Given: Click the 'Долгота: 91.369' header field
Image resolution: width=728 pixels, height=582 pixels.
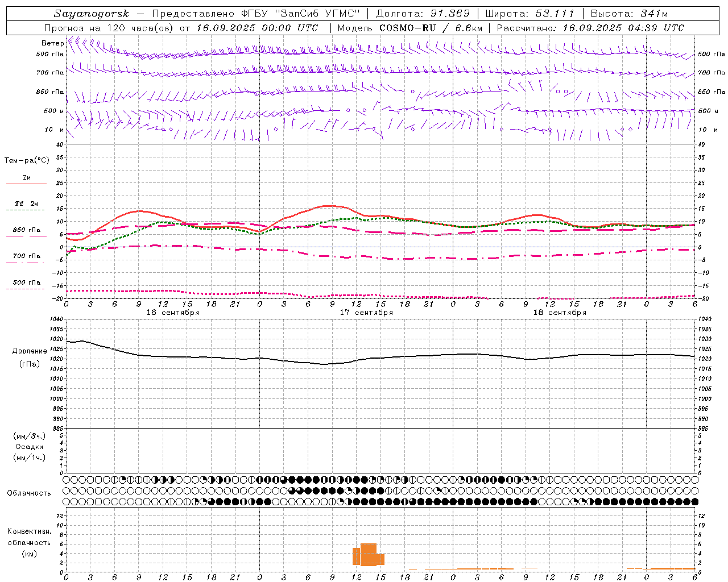Looking at the screenshot, I should 423,14.
